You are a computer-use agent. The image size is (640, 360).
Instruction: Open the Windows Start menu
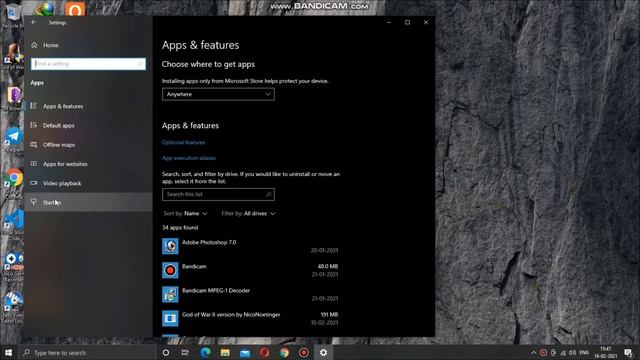tap(8, 353)
